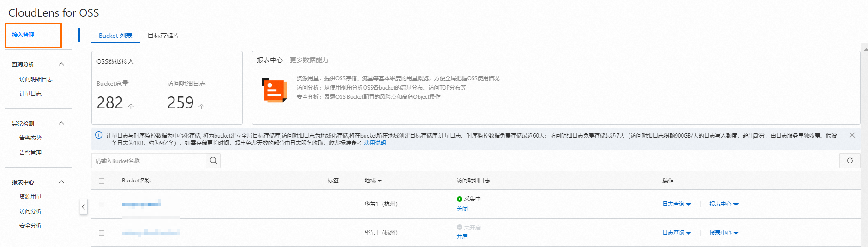868x247 pixels.
Task: Close the info notice banner
Action: point(852,135)
